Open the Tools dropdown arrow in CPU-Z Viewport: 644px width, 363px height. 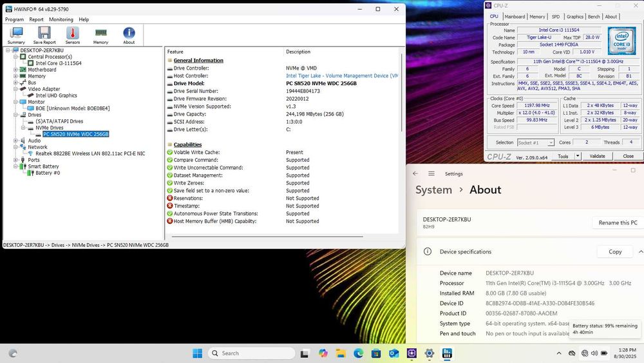[577, 156]
